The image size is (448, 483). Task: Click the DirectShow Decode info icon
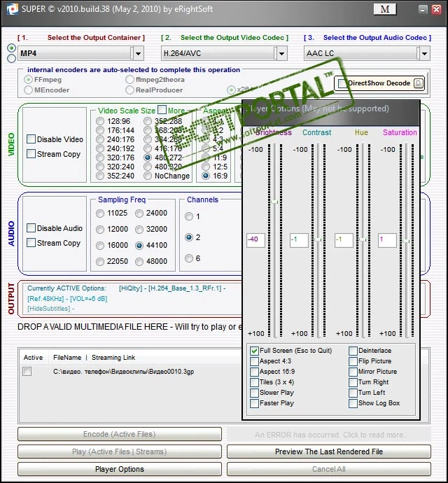tap(419, 83)
